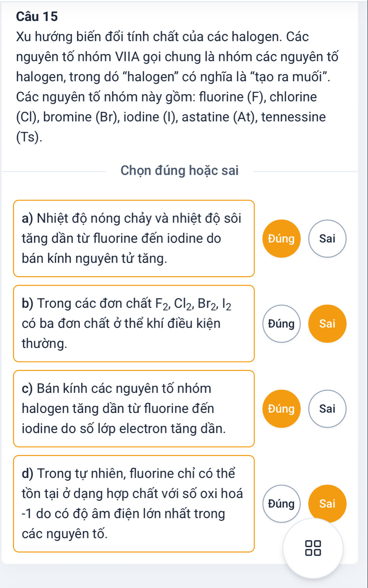Click the bold d) label
This screenshot has height=588, width=368.
[x=28, y=474]
